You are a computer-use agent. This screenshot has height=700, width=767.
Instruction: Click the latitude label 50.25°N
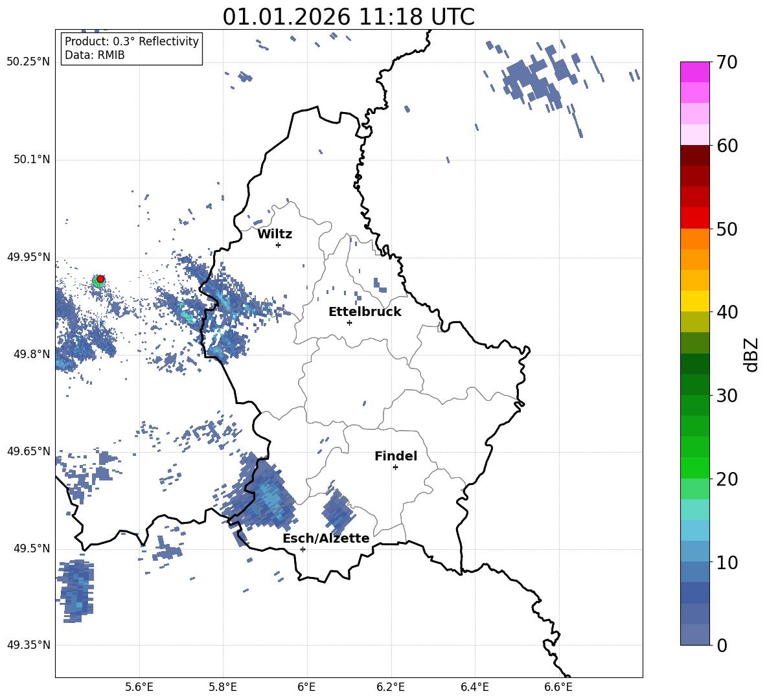pyautogui.click(x=29, y=62)
